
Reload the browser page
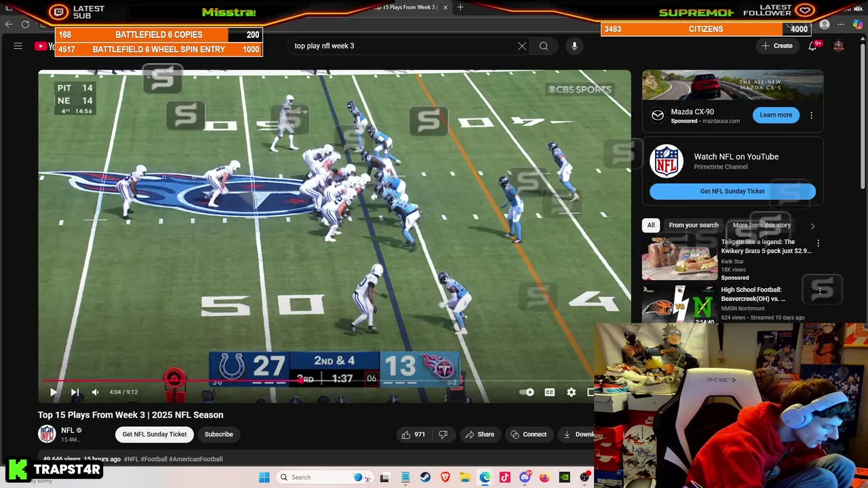(x=25, y=24)
